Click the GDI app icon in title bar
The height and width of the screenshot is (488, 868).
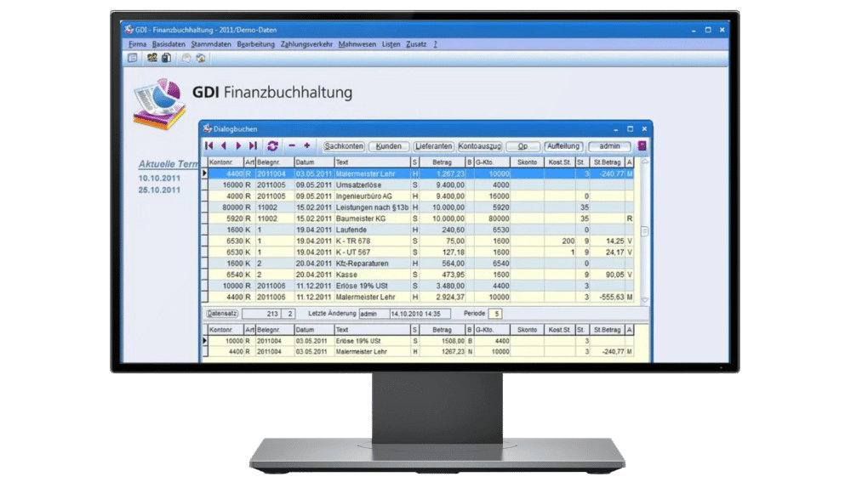[x=129, y=29]
